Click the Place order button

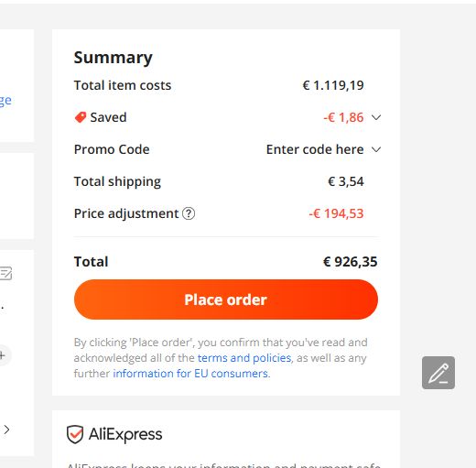point(226,299)
